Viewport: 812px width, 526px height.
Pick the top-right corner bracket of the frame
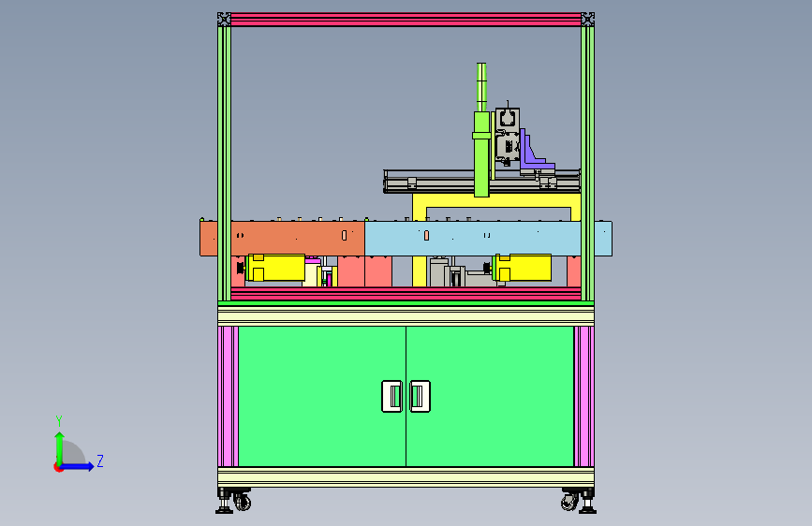click(x=588, y=20)
